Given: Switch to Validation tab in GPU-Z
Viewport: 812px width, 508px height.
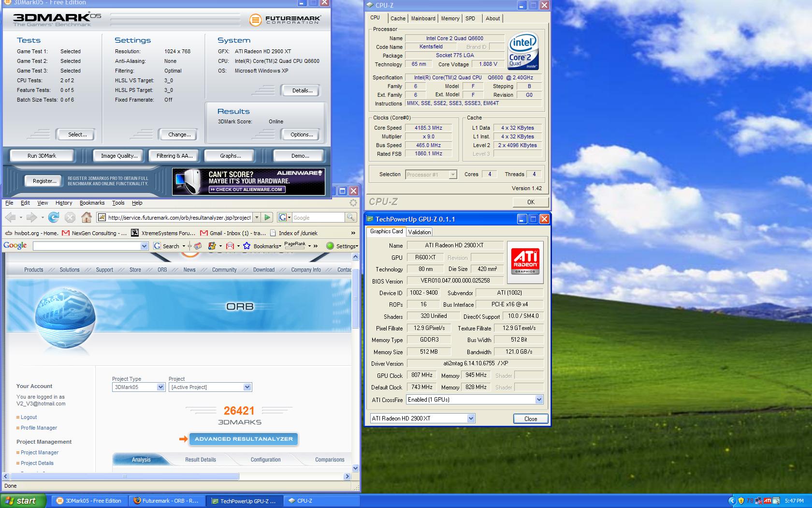Looking at the screenshot, I should pos(419,232).
